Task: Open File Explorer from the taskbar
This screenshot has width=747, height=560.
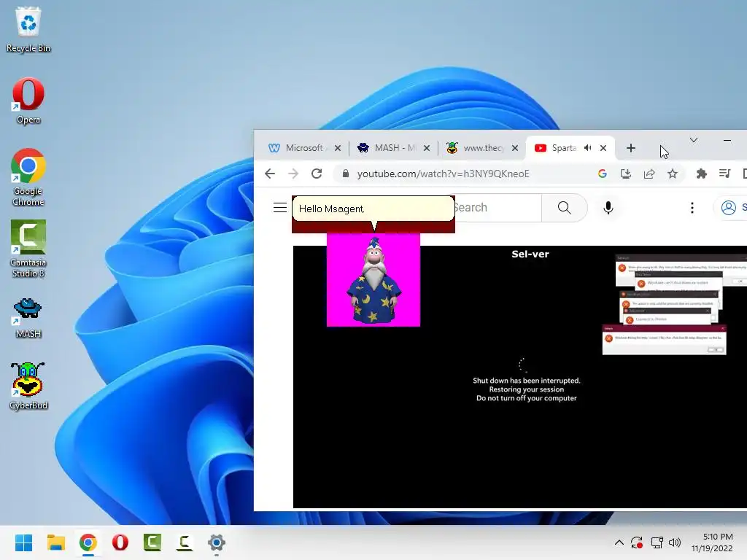Action: pyautogui.click(x=56, y=542)
